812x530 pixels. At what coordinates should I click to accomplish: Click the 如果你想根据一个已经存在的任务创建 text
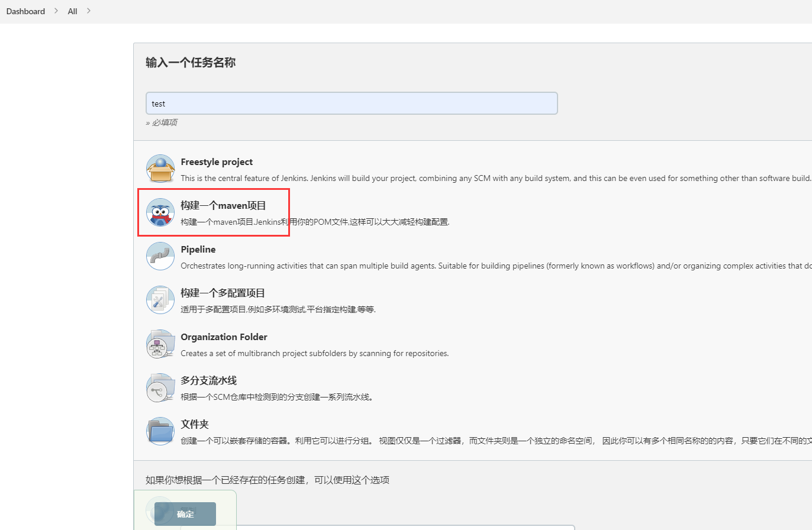268,480
